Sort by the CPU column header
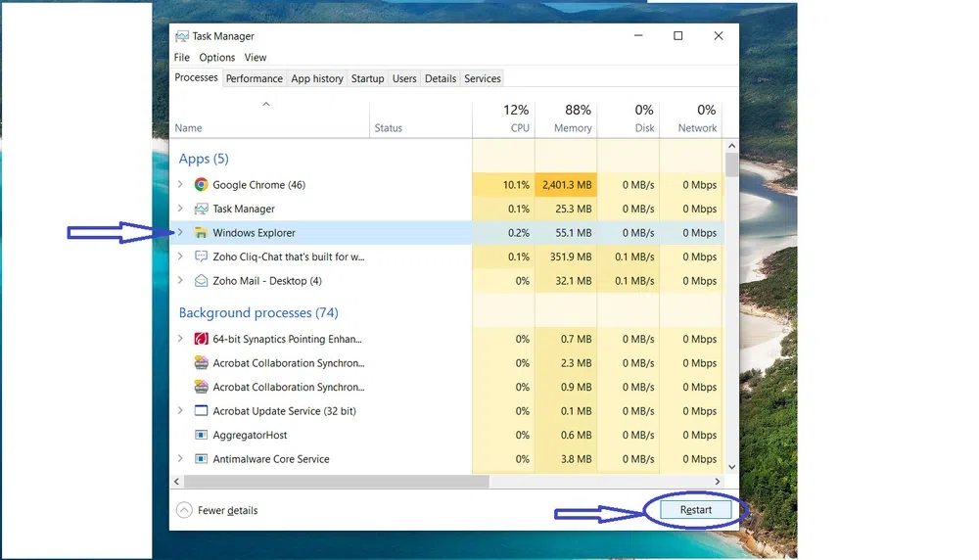 [504, 118]
